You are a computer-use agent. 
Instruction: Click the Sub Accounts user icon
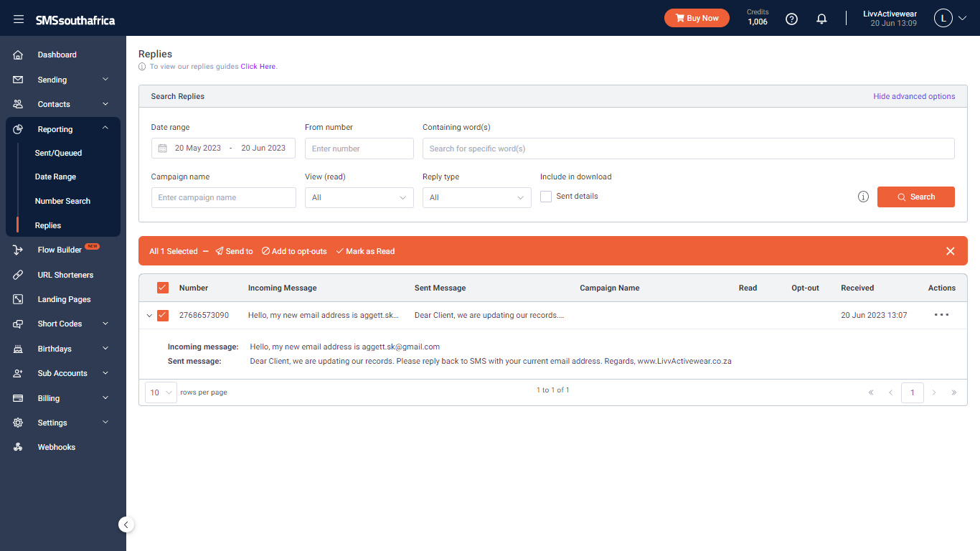coord(18,373)
